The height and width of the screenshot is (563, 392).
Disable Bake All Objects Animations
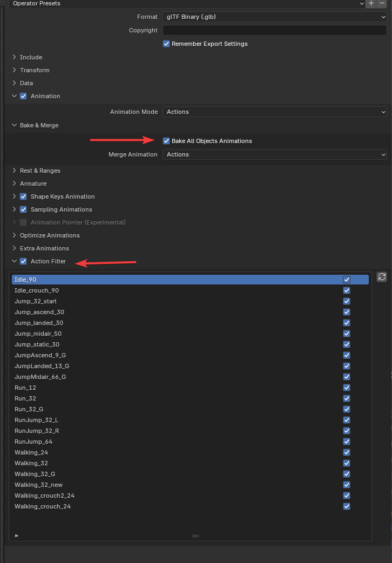(166, 141)
